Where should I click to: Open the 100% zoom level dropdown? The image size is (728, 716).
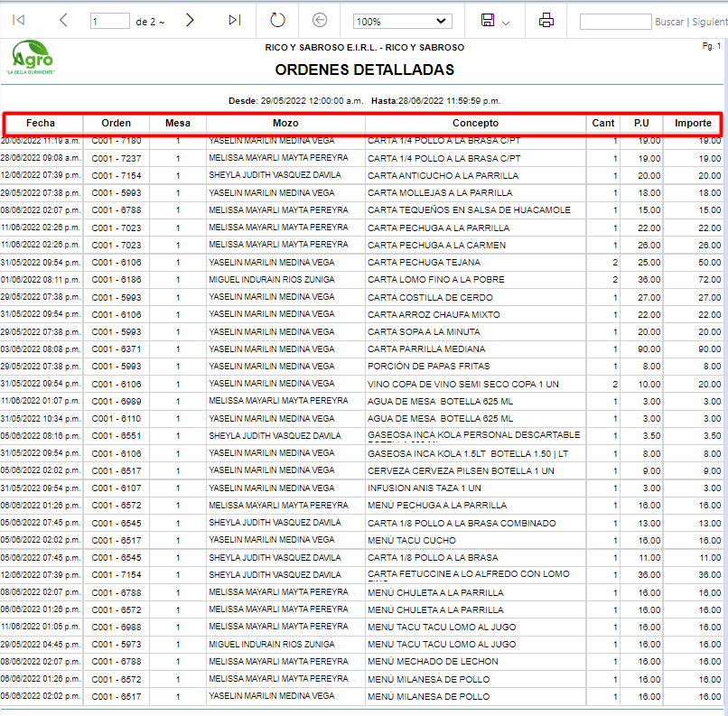pyautogui.click(x=402, y=22)
